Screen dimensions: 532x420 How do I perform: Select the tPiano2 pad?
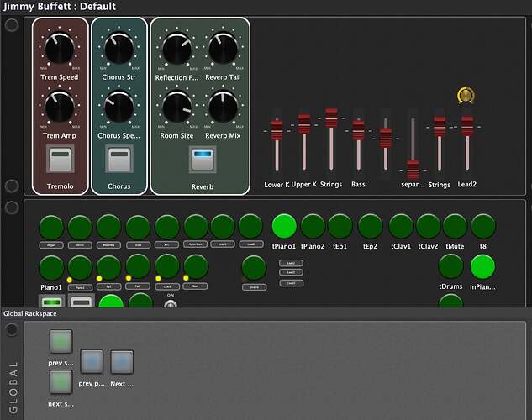[x=313, y=226]
